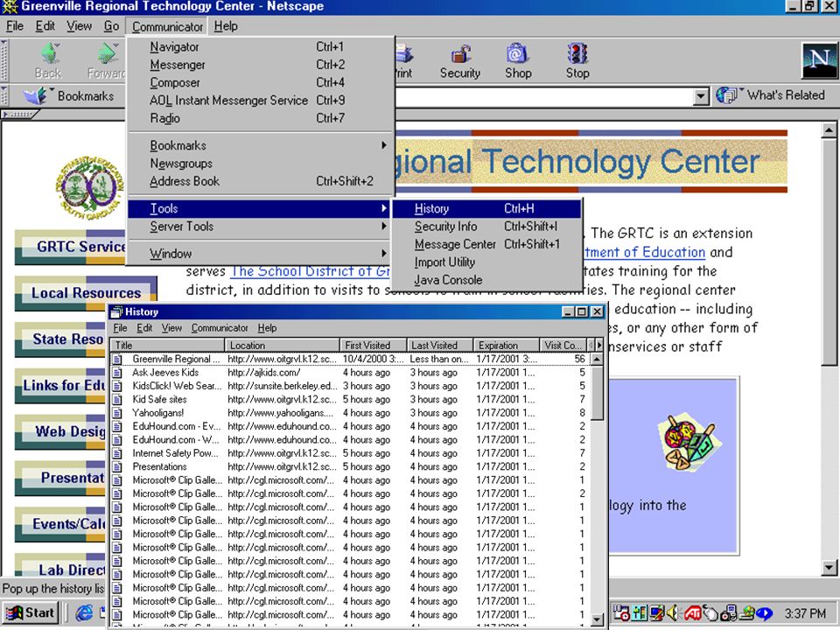Viewport: 840px width, 630px height.
Task: Open the Help menu in Netscape
Action: click(226, 26)
